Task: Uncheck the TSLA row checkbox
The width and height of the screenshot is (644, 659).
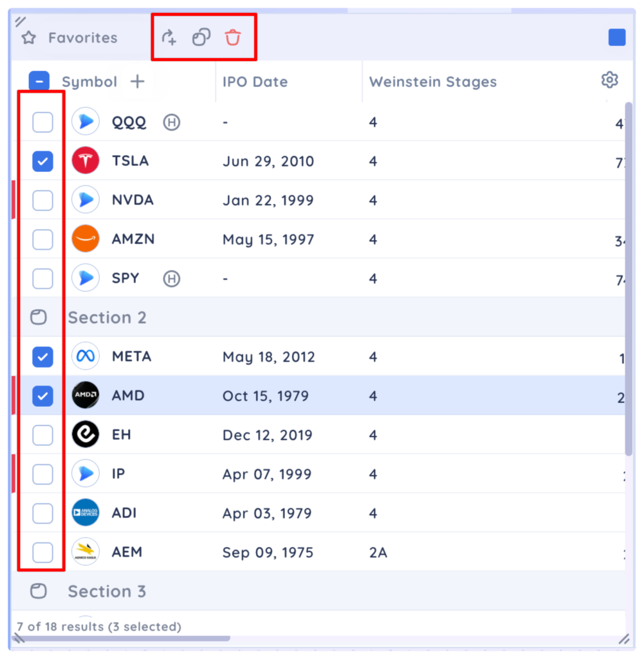Action: (42, 161)
